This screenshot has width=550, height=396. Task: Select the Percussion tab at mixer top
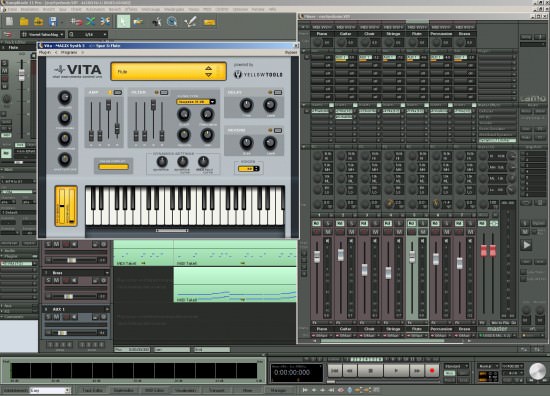[x=441, y=34]
